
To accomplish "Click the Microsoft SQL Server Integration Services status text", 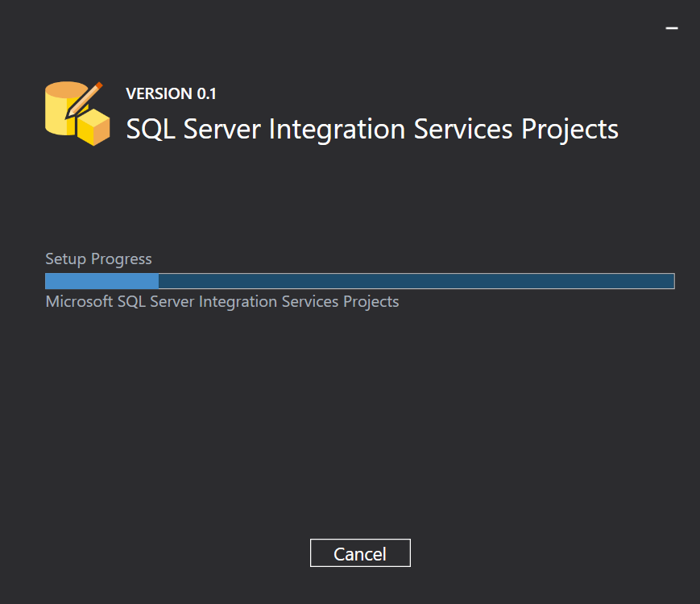I will [222, 302].
